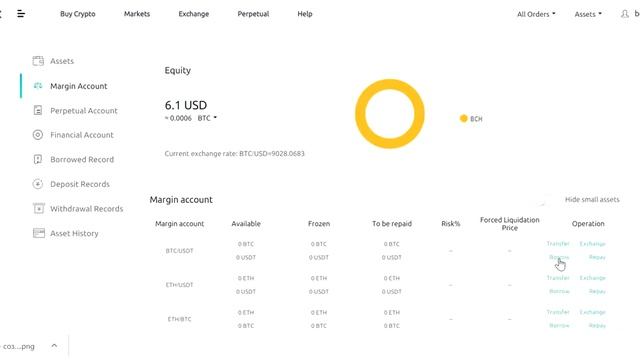
Task: Click the To be repaid column header
Action: [392, 224]
